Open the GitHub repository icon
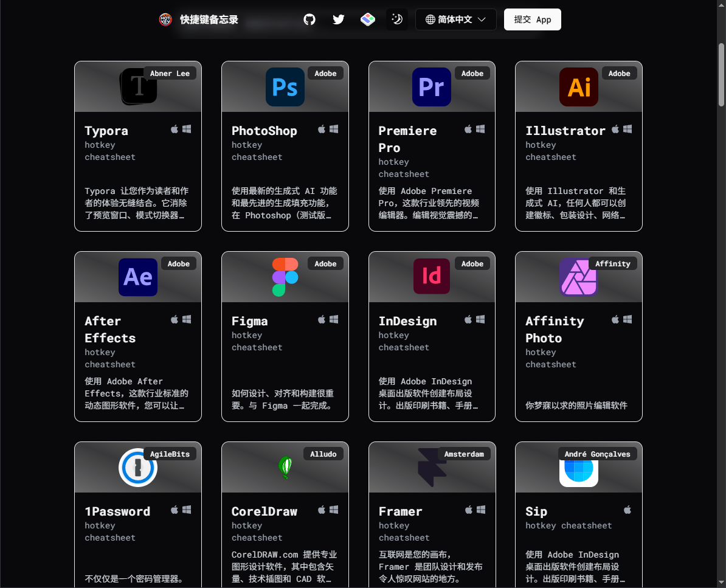Screen dimensions: 726x588 pos(309,19)
